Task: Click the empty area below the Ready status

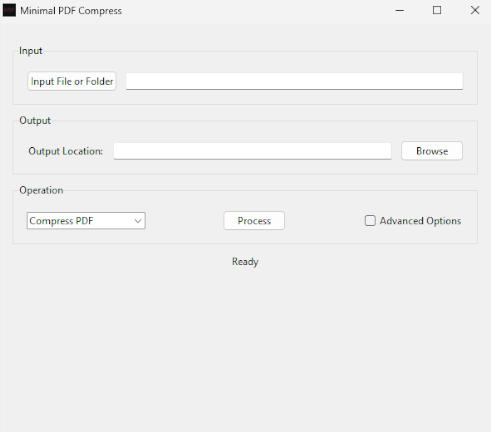Action: (245, 347)
